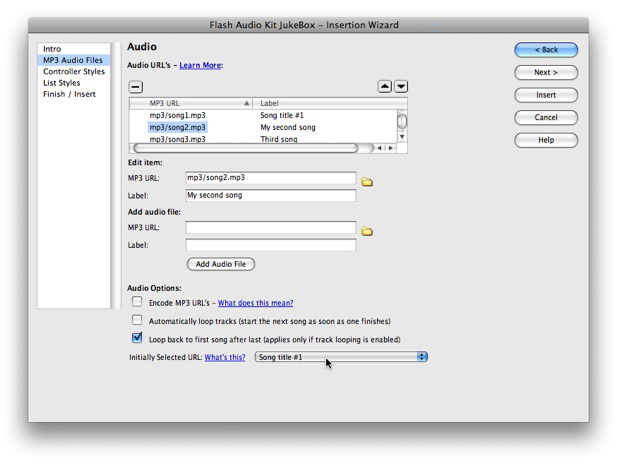Browse folder for Edit item MP3 URL
Viewport: 617px width, 461px height.
tap(367, 182)
